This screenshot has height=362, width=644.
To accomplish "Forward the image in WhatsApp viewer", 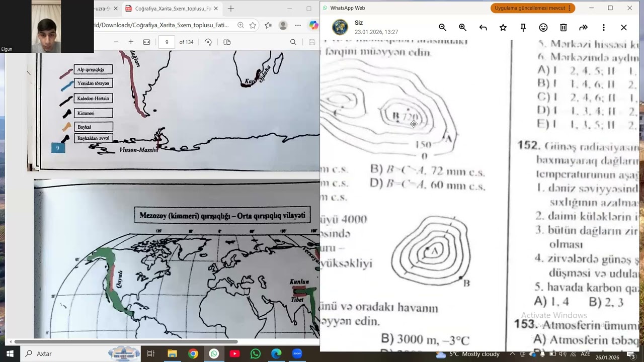I will [584, 28].
